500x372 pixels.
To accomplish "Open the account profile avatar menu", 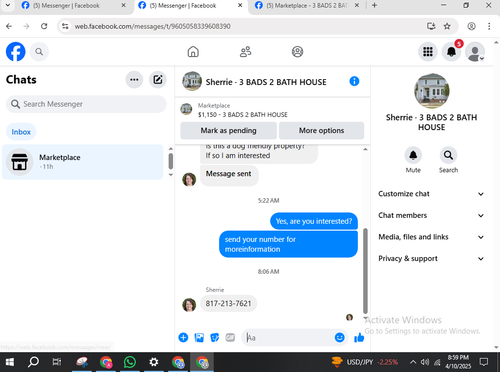I will point(475,52).
